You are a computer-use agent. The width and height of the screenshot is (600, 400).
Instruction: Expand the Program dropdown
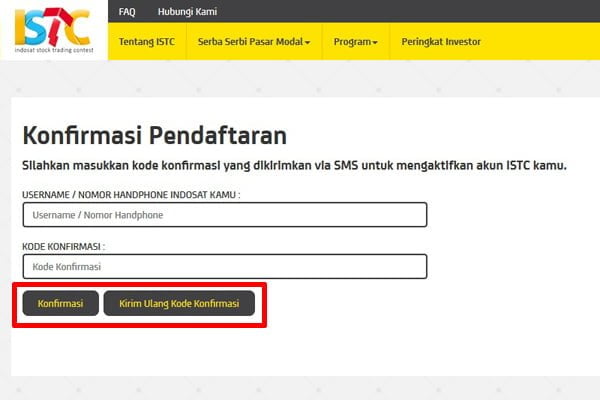(x=355, y=42)
